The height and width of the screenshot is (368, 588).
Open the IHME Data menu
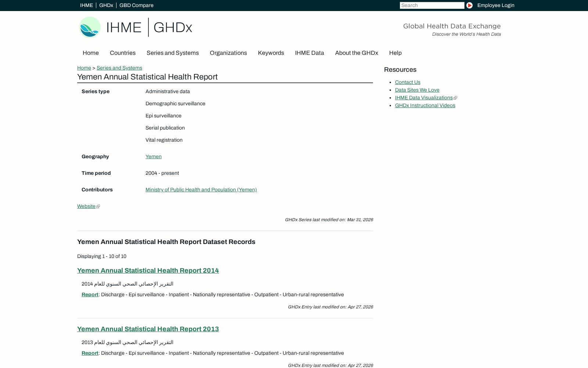[x=309, y=53]
